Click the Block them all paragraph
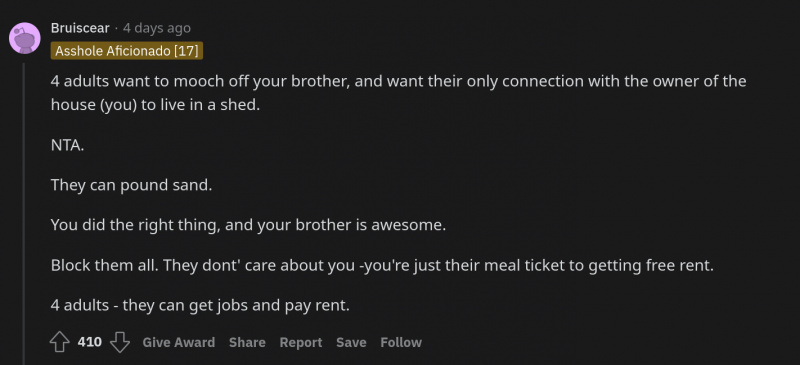The image size is (800, 365). [x=382, y=265]
